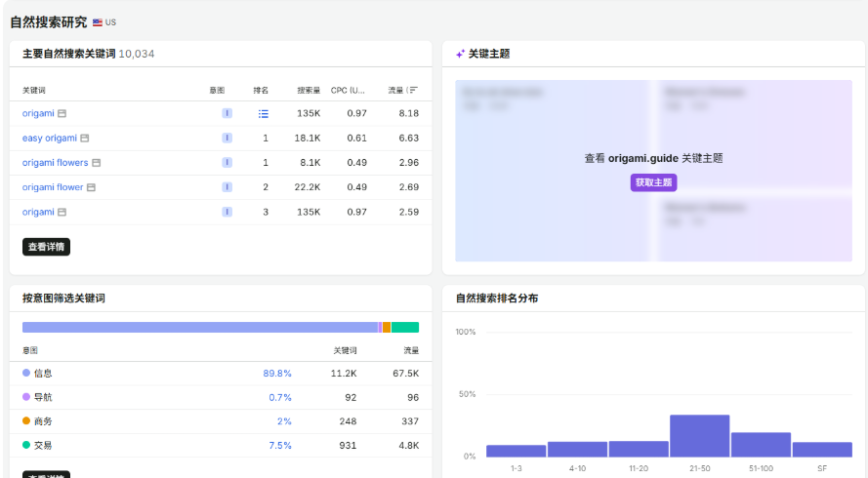This screenshot has width=868, height=478.
Task: Click the 查看 origami.guide 关键主题 text
Action: click(654, 158)
